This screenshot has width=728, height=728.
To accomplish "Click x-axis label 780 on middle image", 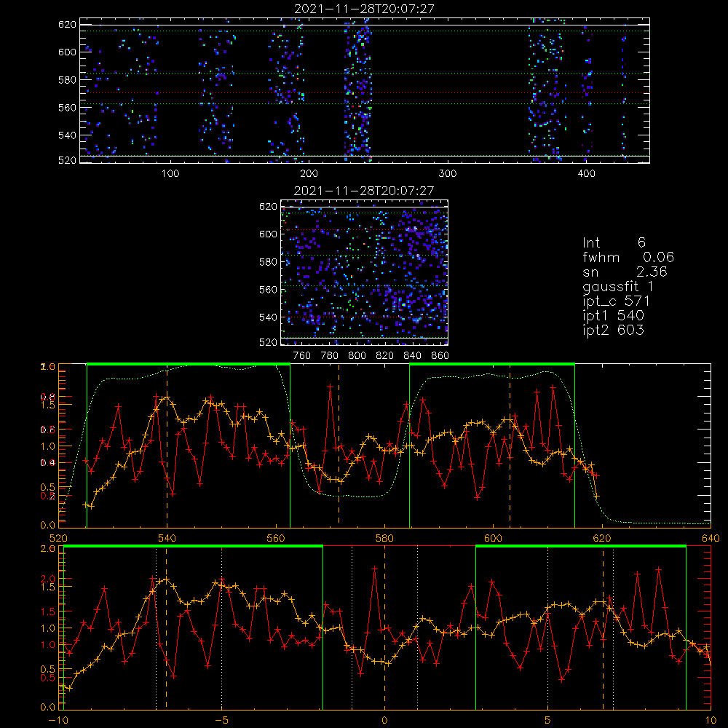I will (330, 356).
